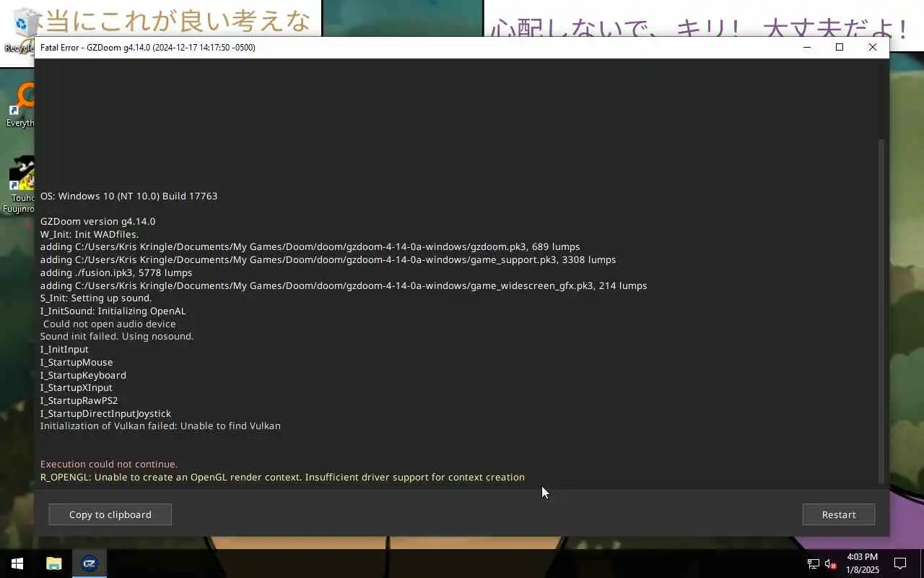The image size is (924, 578).
Task: Click the 'Initialization of Vulkan failed' line
Action: (x=160, y=426)
